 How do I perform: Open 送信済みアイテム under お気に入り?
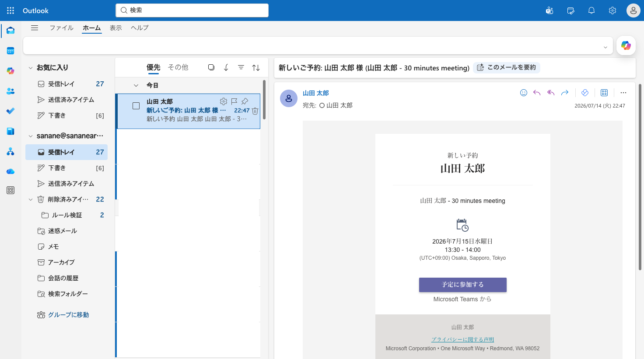coord(66,100)
